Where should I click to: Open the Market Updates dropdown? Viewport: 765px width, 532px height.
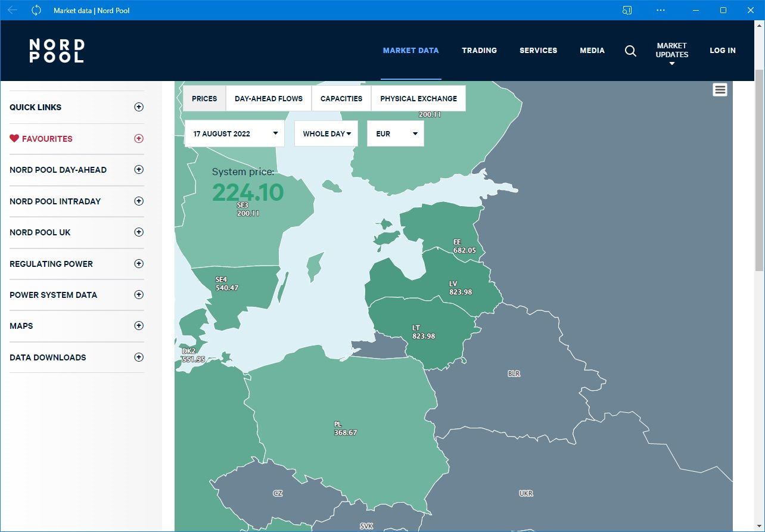coord(672,53)
